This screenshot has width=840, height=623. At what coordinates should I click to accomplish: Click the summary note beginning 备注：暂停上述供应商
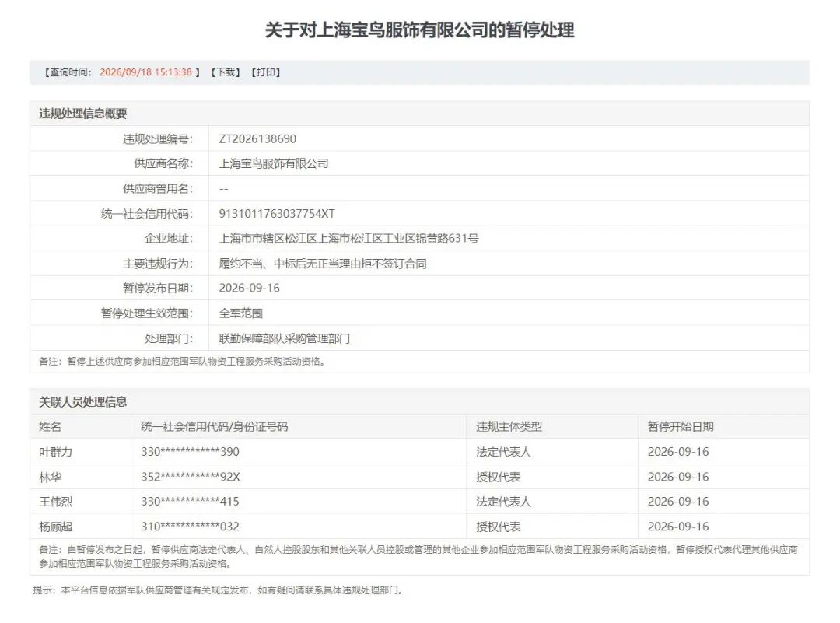(182, 362)
